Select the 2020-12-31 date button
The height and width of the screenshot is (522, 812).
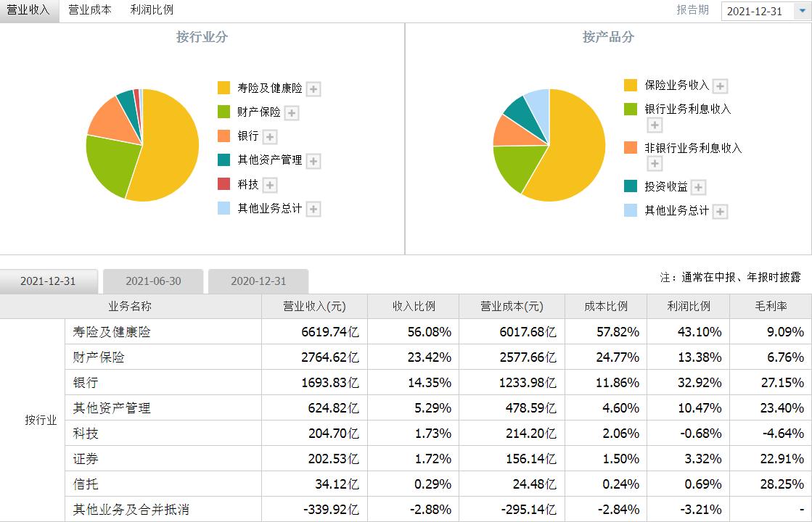[x=258, y=281]
